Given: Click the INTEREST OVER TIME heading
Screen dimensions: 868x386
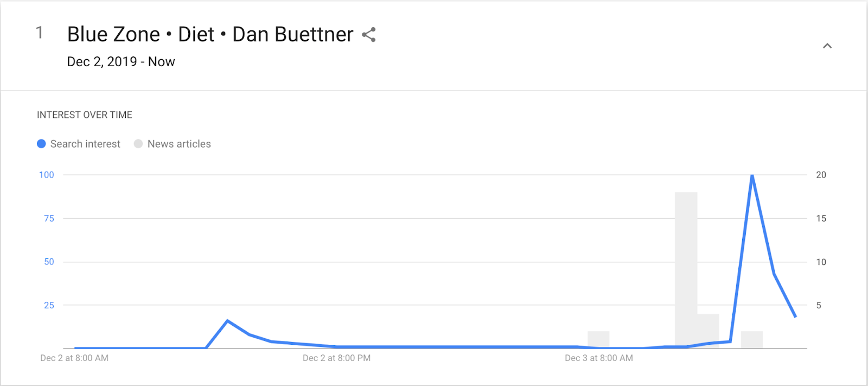Looking at the screenshot, I should click(x=85, y=115).
